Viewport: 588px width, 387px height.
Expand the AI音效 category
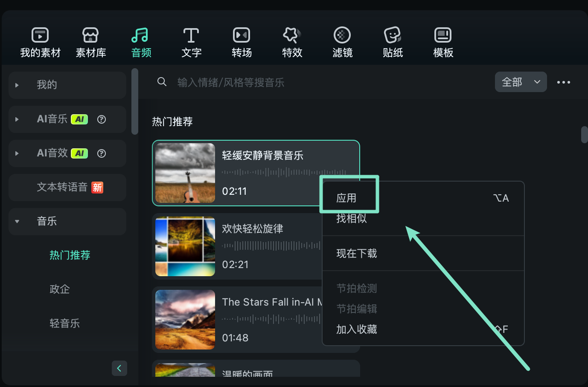17,153
